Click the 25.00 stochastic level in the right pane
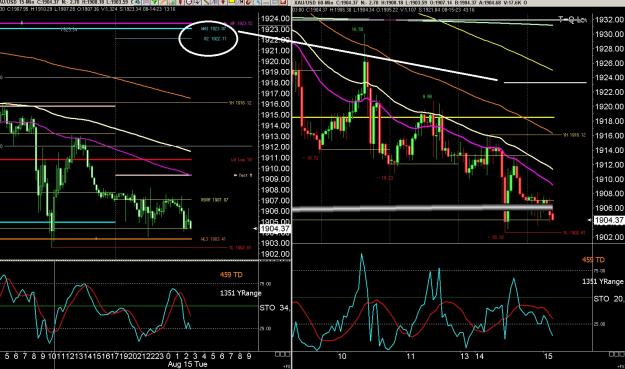The width and height of the screenshot is (625, 369). pyautogui.click(x=599, y=324)
